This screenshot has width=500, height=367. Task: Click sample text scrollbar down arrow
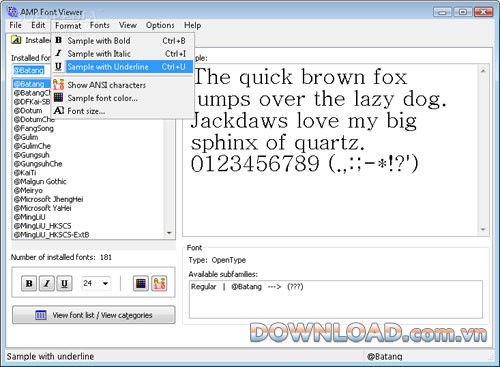tap(483, 229)
